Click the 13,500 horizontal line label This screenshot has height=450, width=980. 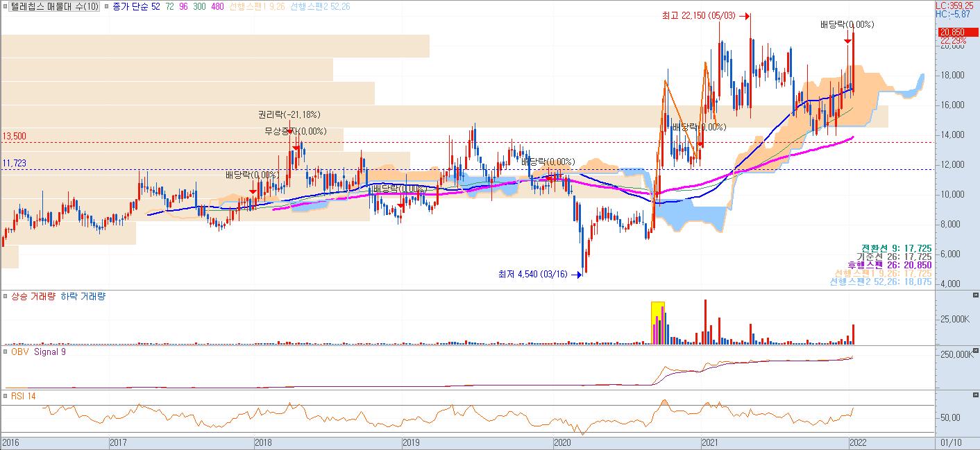14,137
